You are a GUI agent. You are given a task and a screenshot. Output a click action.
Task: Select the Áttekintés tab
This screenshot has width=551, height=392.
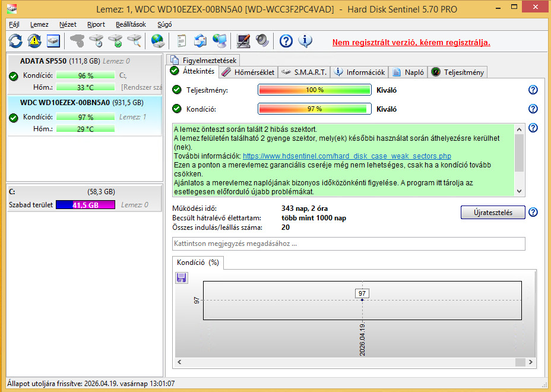192,71
